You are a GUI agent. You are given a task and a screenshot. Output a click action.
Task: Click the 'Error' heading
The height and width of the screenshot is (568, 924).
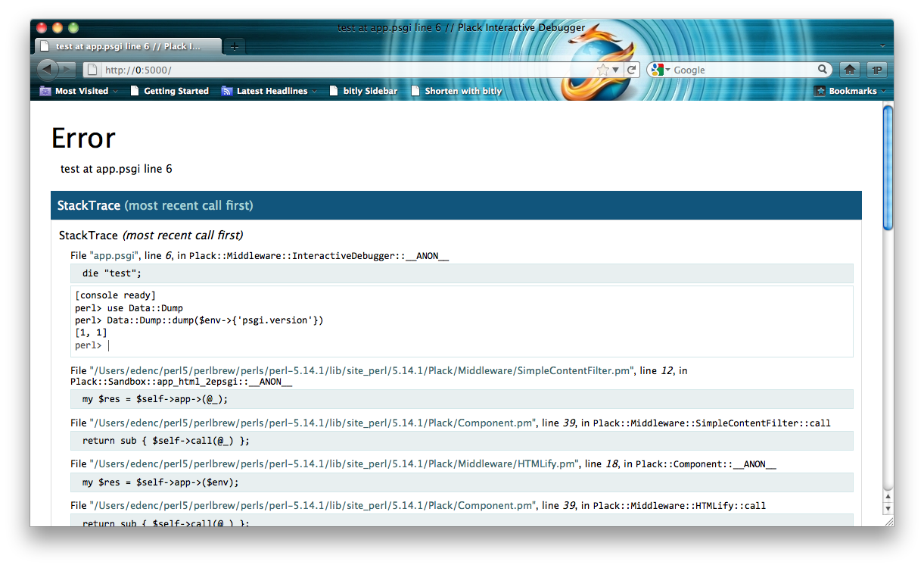83,138
